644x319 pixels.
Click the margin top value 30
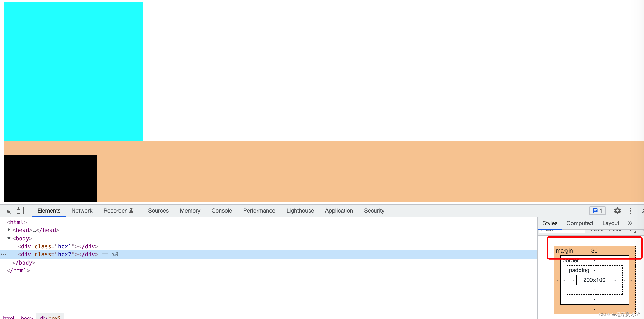pos(594,251)
